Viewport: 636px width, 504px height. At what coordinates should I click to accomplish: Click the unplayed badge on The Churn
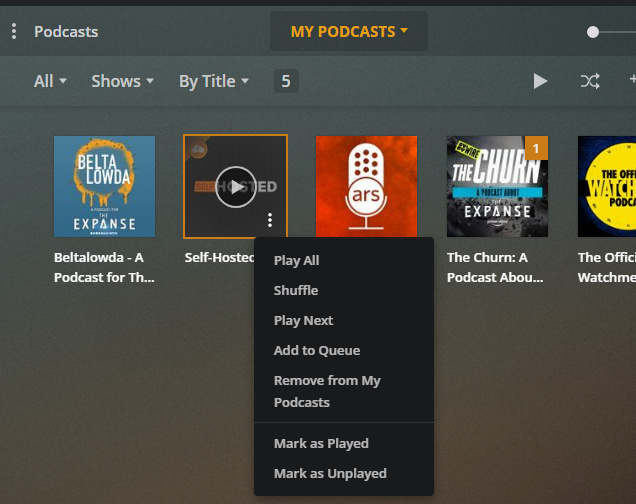(536, 148)
